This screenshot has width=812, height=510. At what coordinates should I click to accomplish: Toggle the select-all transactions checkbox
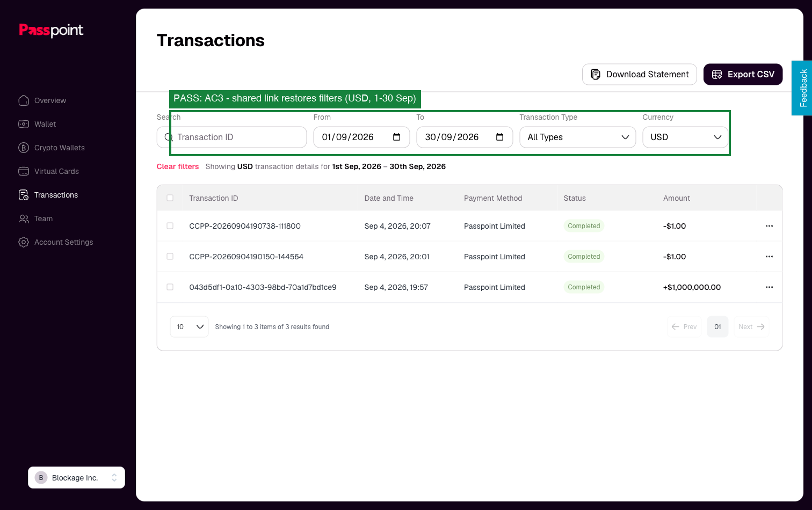click(170, 198)
